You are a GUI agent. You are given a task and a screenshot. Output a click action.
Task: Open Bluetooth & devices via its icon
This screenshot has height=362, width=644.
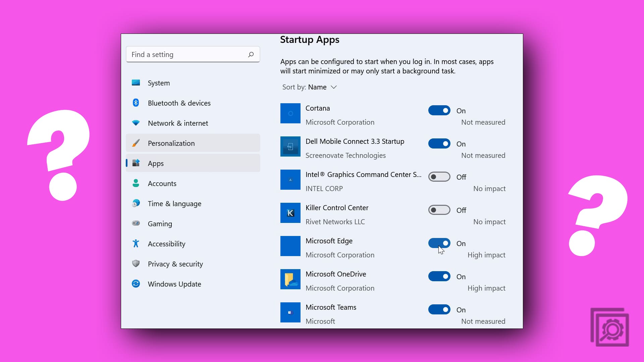click(x=136, y=103)
